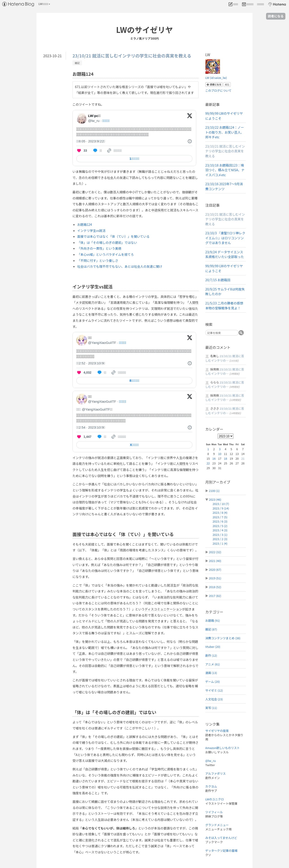Open the article title 23/10/21 就活に苦しむインテリ
This screenshot has height=868, width=289.
click(131, 56)
